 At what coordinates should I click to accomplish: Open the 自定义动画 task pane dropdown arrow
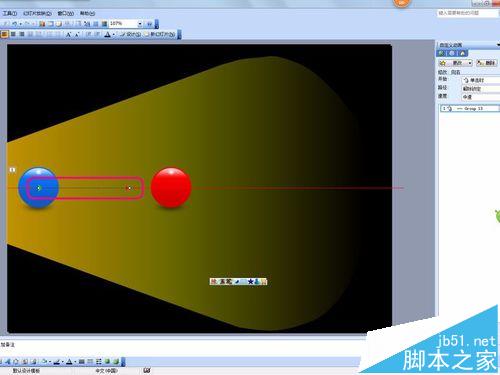pos(498,45)
